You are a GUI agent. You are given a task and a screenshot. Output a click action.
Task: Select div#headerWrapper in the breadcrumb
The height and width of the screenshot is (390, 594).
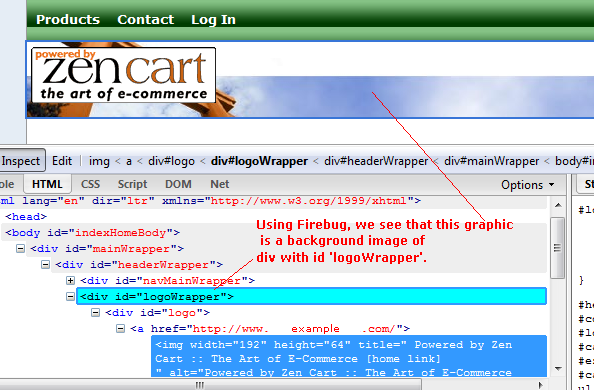click(376, 161)
